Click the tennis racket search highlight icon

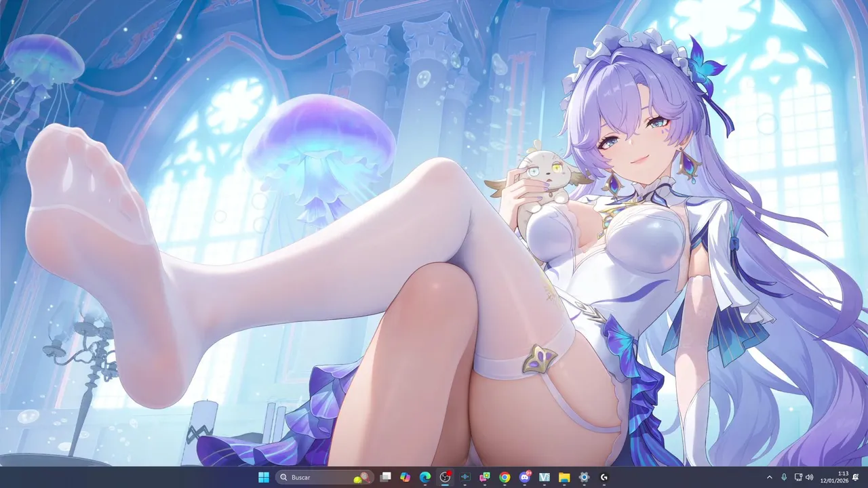coord(361,477)
